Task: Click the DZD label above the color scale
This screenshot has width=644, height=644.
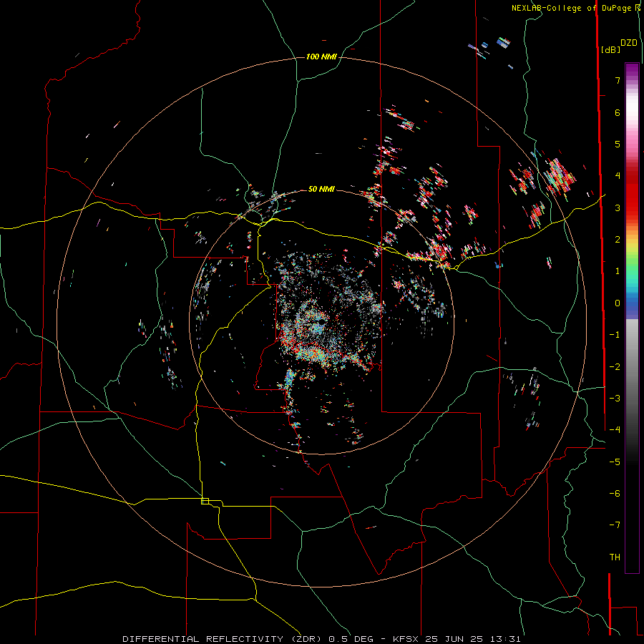Action: (x=628, y=43)
